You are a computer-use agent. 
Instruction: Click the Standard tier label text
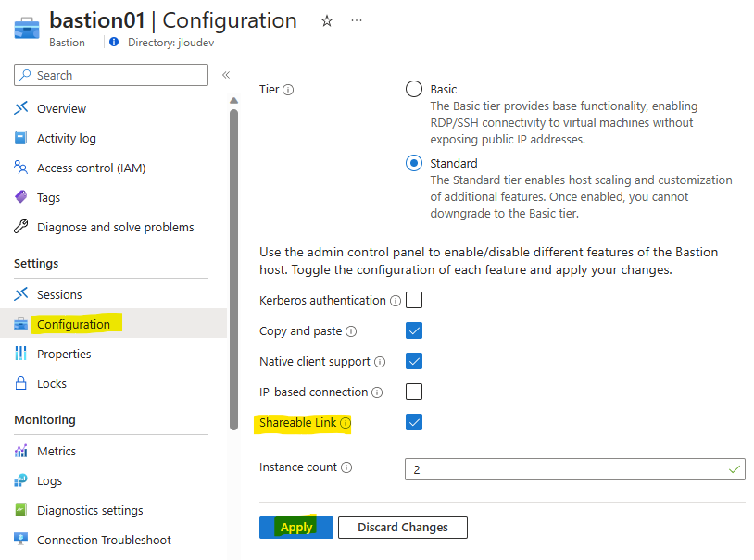(454, 164)
